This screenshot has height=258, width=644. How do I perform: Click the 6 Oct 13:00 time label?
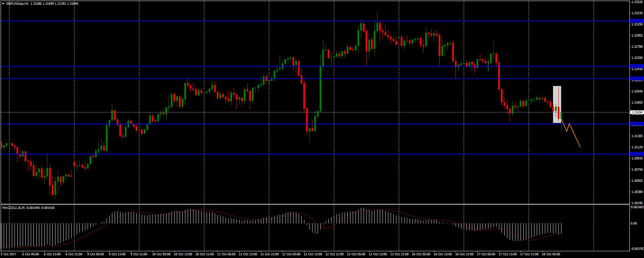(52, 254)
